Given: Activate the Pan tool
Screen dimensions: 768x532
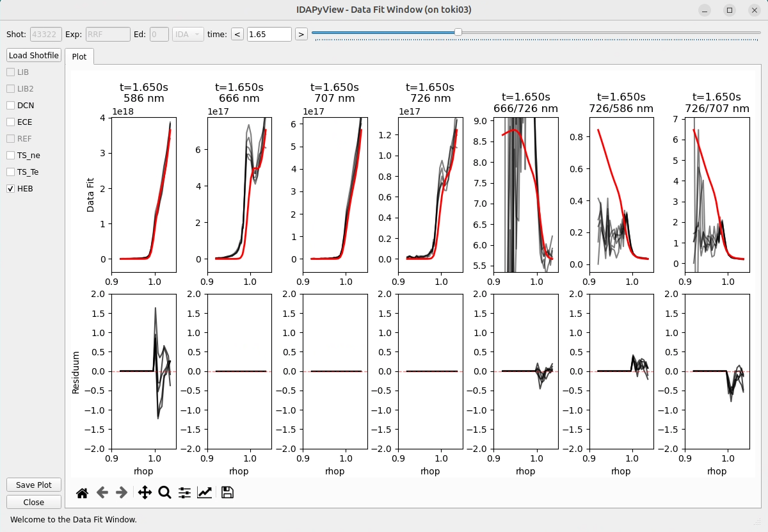Looking at the screenshot, I should click(144, 492).
